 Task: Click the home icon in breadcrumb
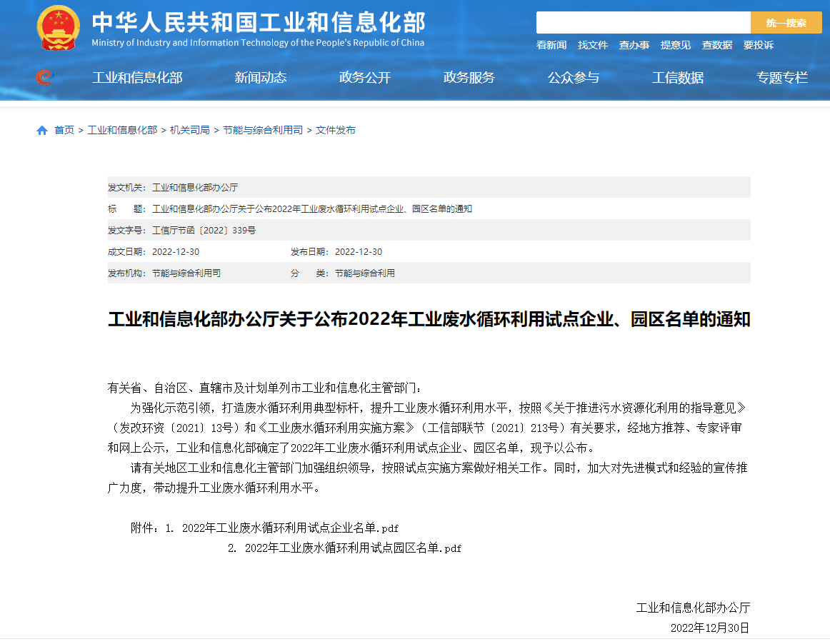42,130
